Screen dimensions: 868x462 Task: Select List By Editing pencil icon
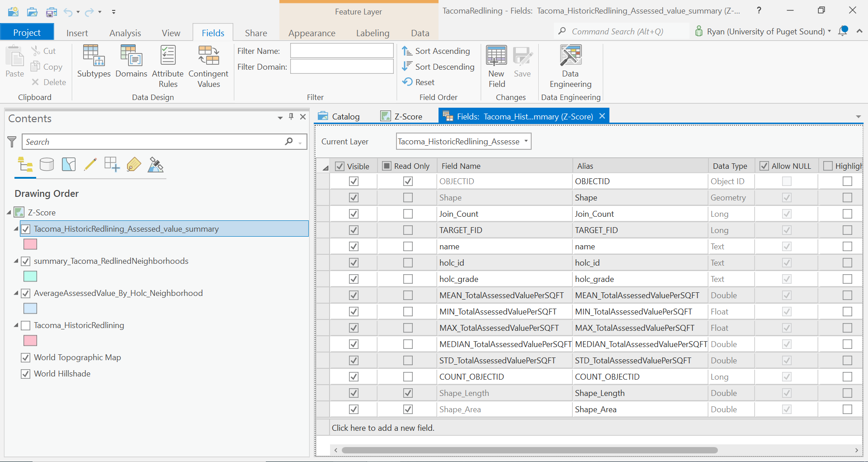90,164
